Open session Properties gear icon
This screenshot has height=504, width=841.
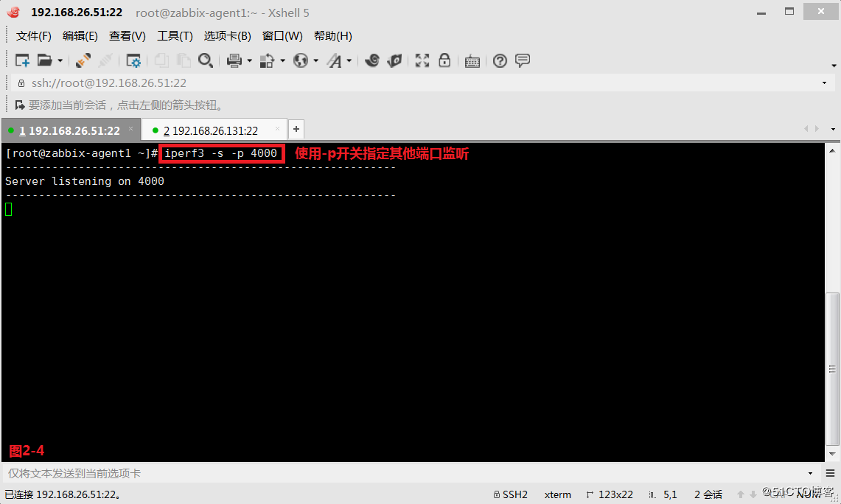click(x=133, y=60)
